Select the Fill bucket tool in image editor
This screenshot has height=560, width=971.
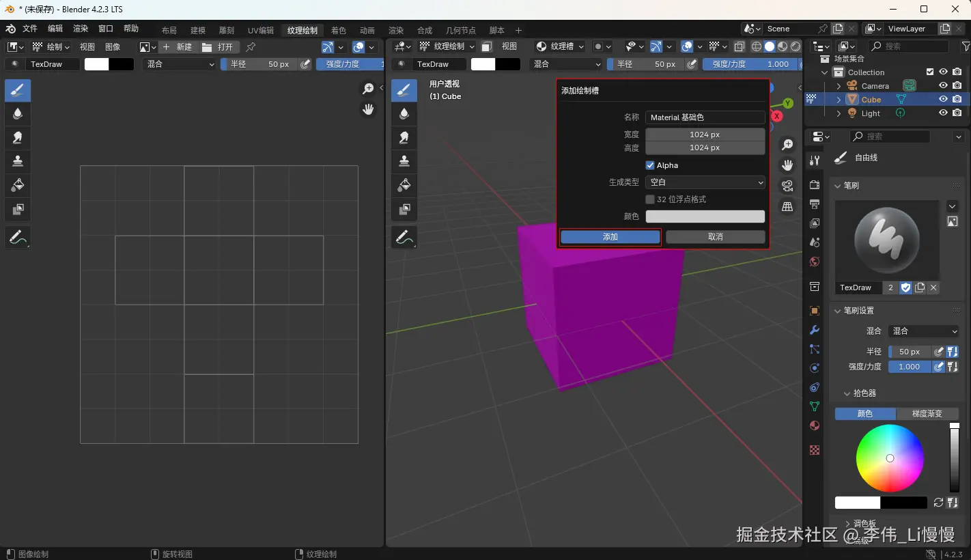(18, 185)
